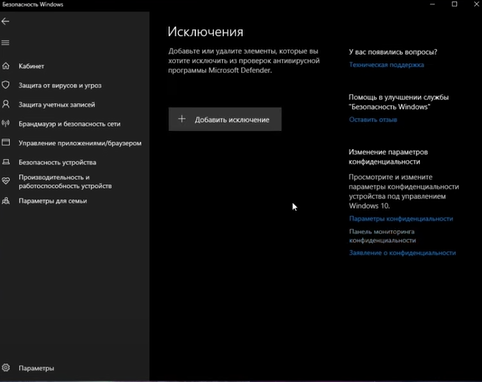Image resolution: width=482 pixels, height=382 pixels.
Task: Close the Безопасность Windows window
Action: pos(476,4)
